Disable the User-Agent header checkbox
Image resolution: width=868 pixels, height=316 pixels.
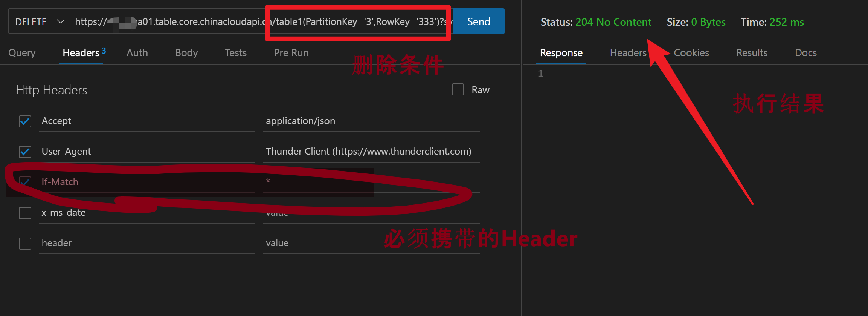(25, 152)
